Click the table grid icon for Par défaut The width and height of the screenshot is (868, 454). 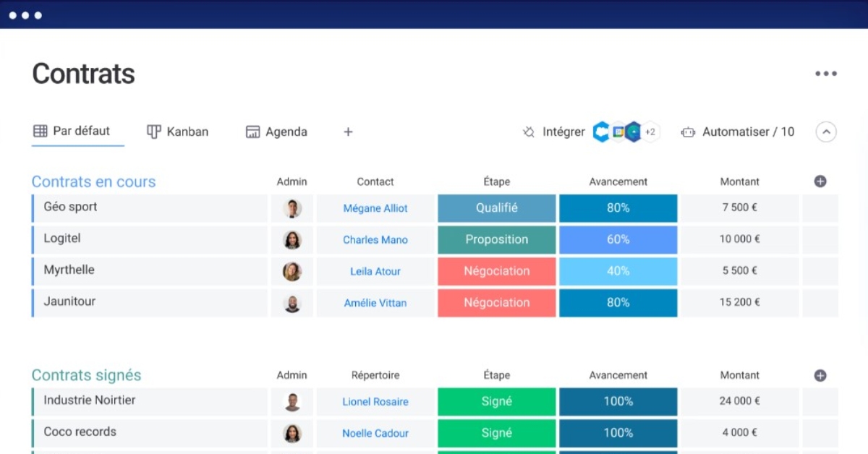click(41, 131)
